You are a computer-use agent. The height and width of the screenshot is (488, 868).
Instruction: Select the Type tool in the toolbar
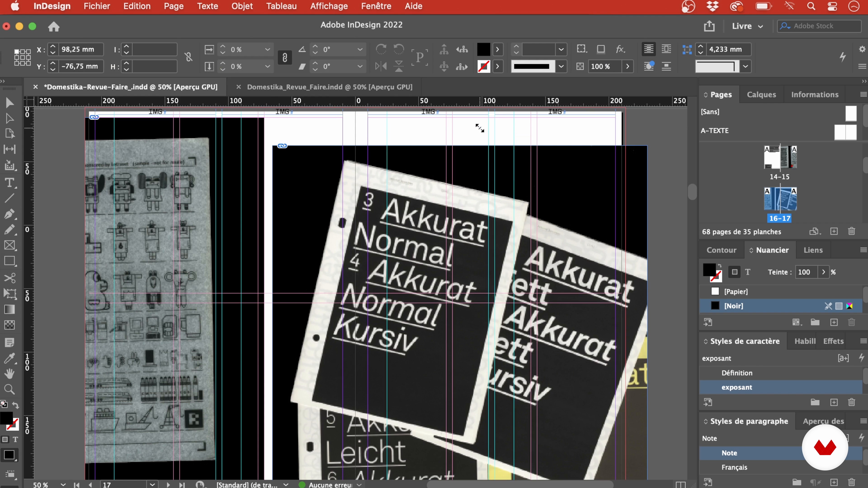pyautogui.click(x=9, y=183)
